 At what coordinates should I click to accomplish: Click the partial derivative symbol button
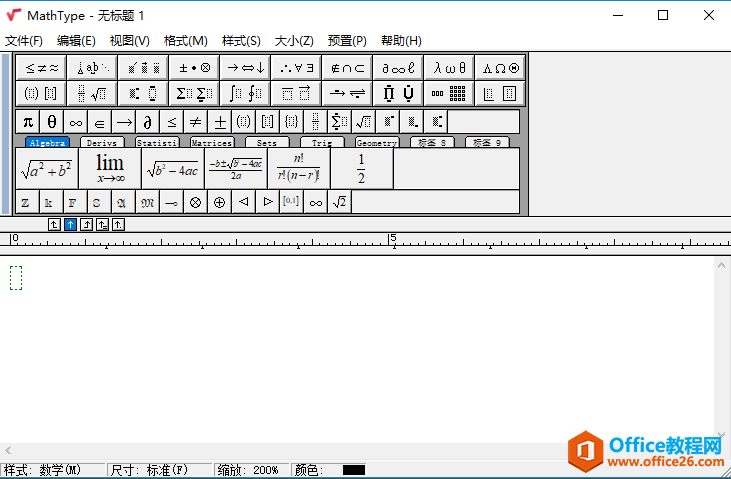pyautogui.click(x=147, y=122)
